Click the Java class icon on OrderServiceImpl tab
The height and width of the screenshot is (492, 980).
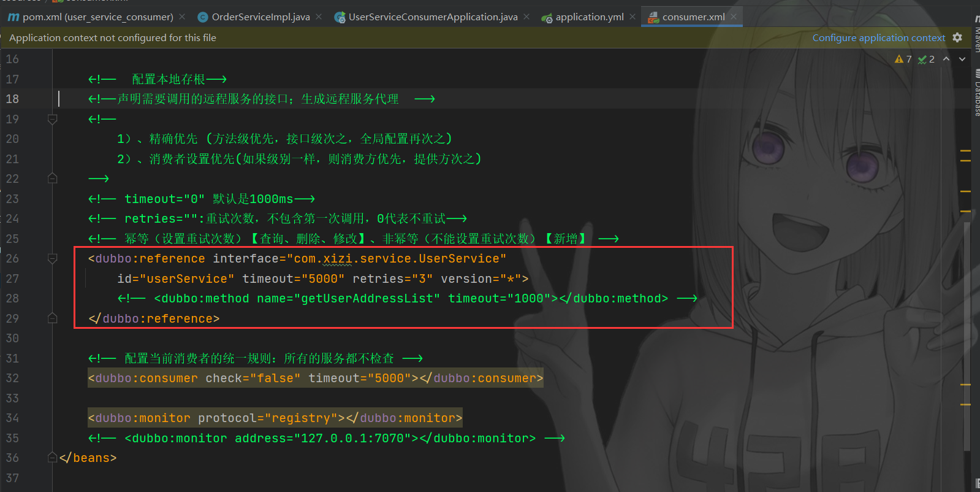point(203,17)
